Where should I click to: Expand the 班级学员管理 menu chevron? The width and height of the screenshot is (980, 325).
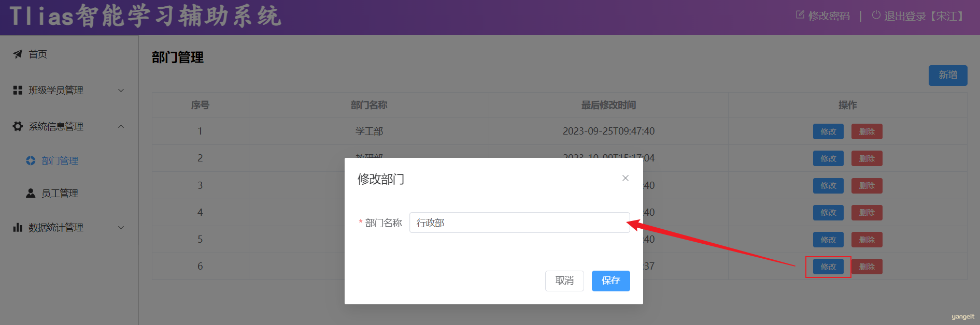(x=121, y=90)
